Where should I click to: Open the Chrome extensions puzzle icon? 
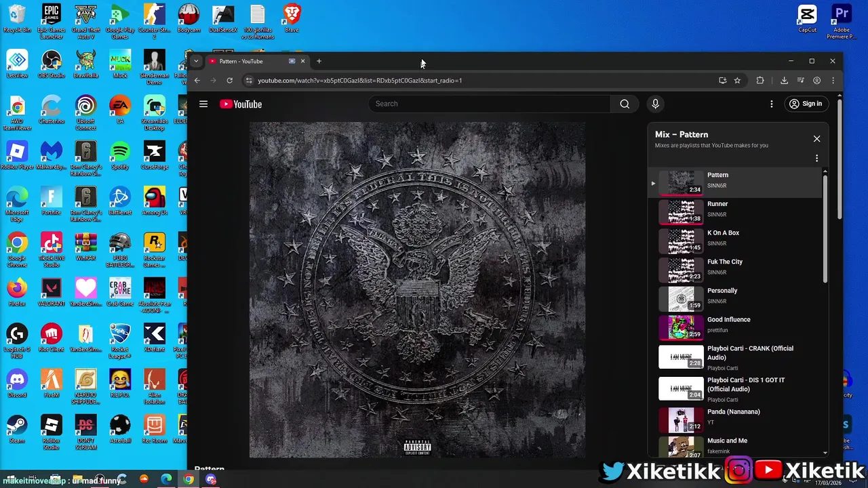pos(760,81)
